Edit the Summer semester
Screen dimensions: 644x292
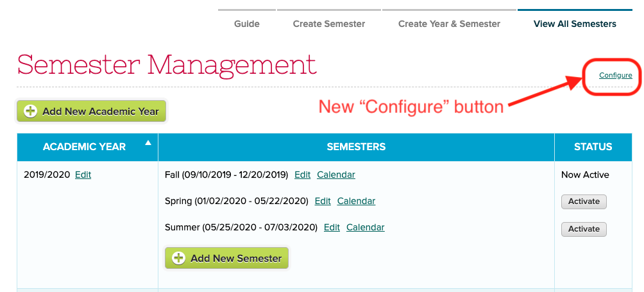point(332,227)
